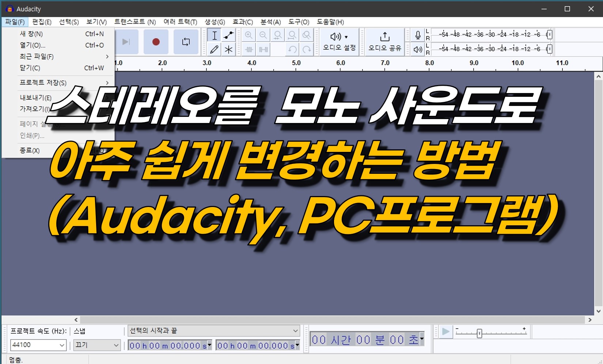Image resolution: width=603 pixels, height=364 pixels.
Task: Choose 열기(O)... from File menu
Action: [58, 45]
